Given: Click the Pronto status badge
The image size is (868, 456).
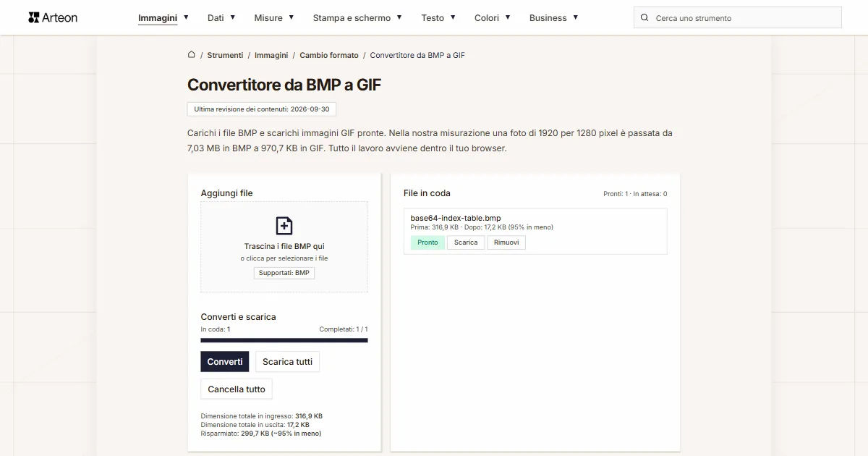Looking at the screenshot, I should point(427,242).
